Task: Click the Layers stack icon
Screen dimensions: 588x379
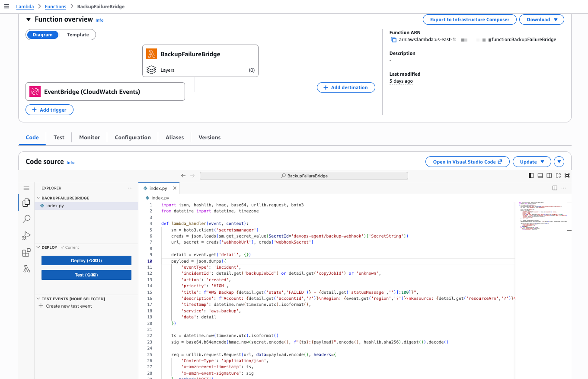Action: coord(151,70)
